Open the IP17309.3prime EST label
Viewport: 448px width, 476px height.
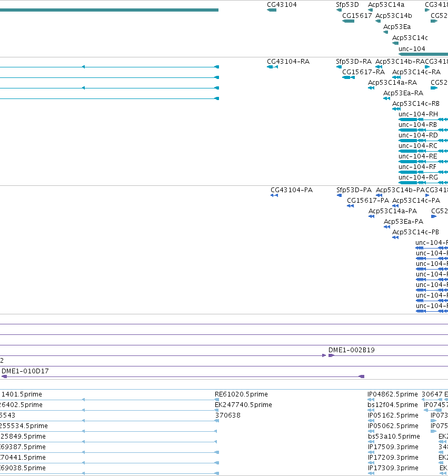pos(393,468)
